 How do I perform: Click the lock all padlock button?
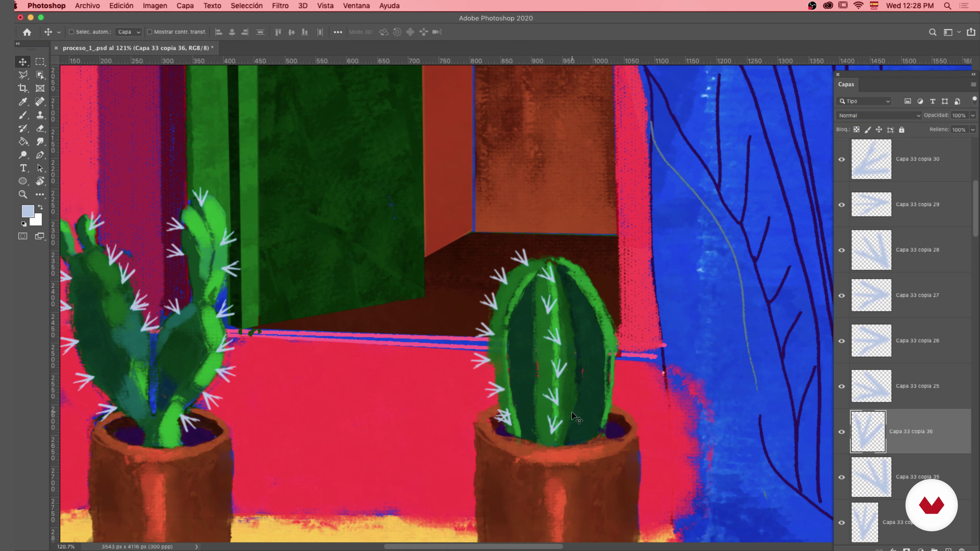coord(901,130)
